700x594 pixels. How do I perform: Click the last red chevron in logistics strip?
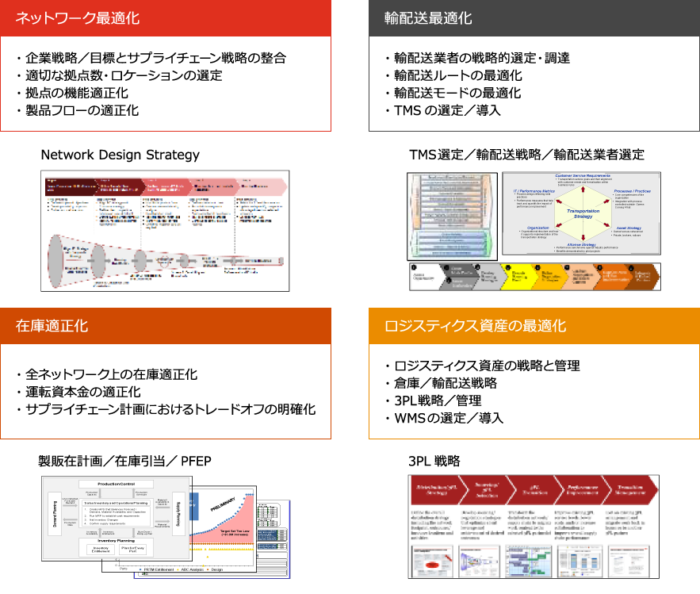tap(629, 490)
